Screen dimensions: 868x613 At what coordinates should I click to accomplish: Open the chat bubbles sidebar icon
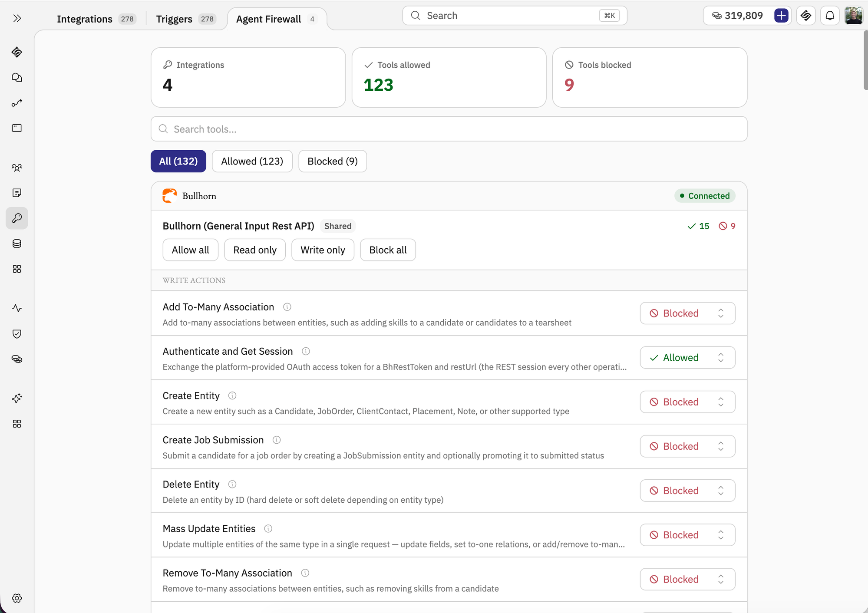click(x=17, y=78)
